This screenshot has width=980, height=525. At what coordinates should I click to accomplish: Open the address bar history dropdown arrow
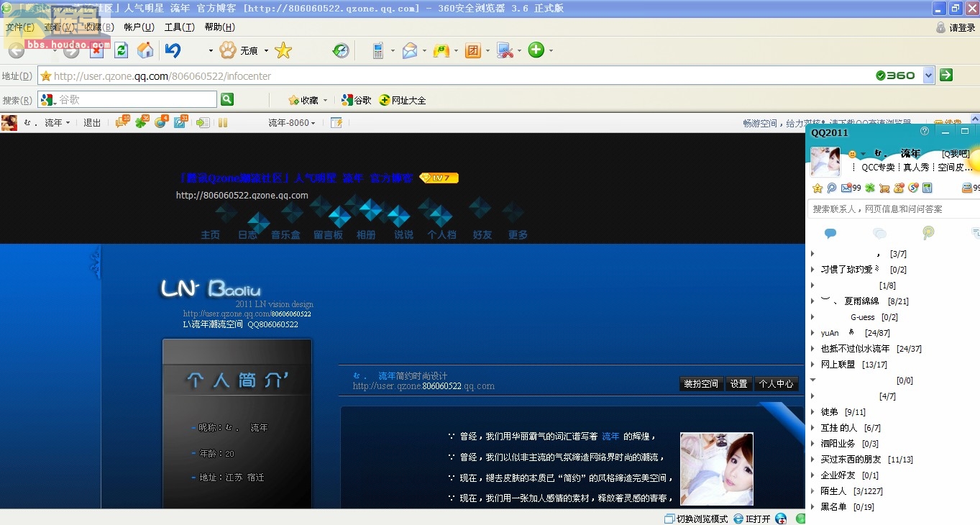point(928,75)
